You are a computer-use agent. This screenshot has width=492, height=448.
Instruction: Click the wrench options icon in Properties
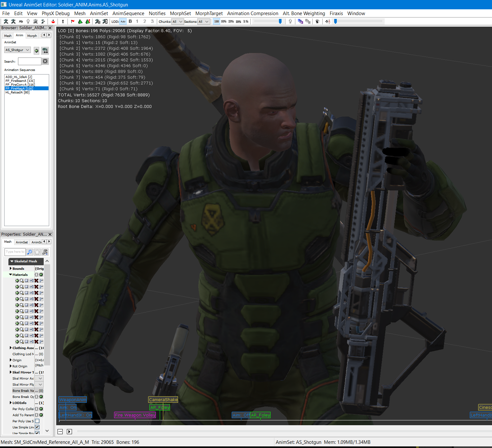click(45, 252)
